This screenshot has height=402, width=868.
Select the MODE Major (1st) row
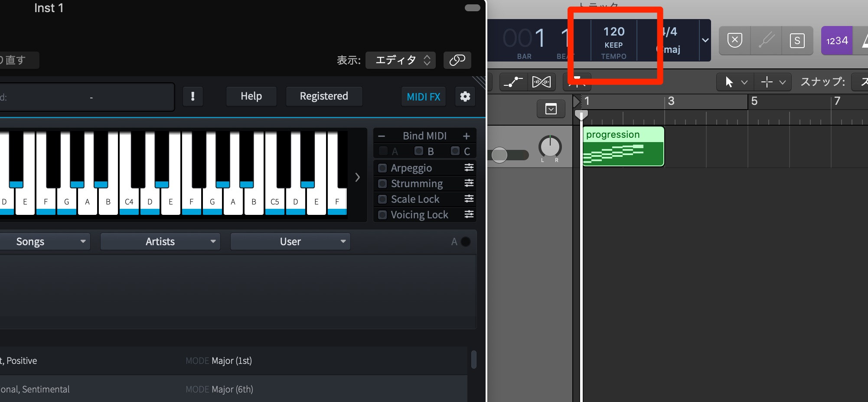(x=233, y=360)
